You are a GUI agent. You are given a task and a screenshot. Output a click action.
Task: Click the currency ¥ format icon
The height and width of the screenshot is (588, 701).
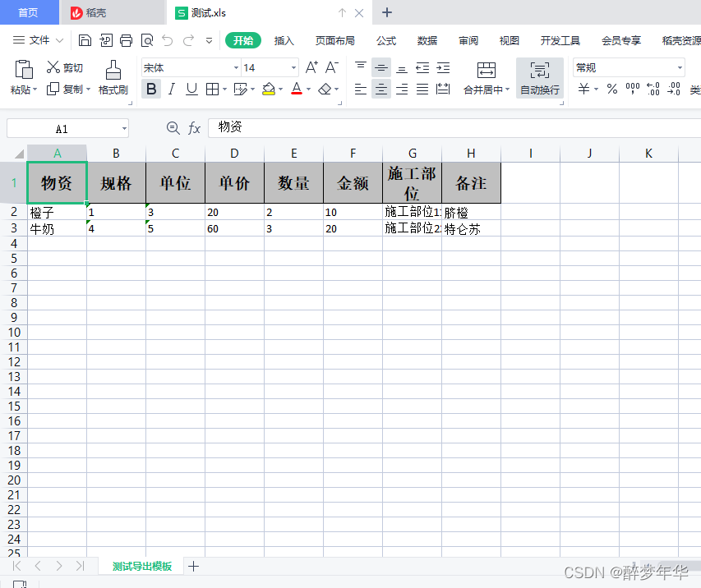tap(583, 89)
